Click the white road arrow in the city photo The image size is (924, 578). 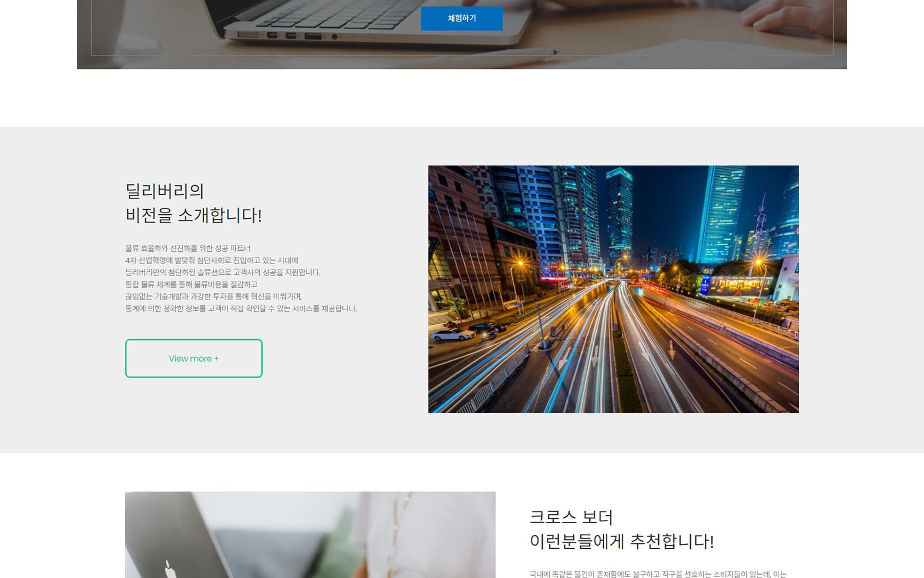671,349
